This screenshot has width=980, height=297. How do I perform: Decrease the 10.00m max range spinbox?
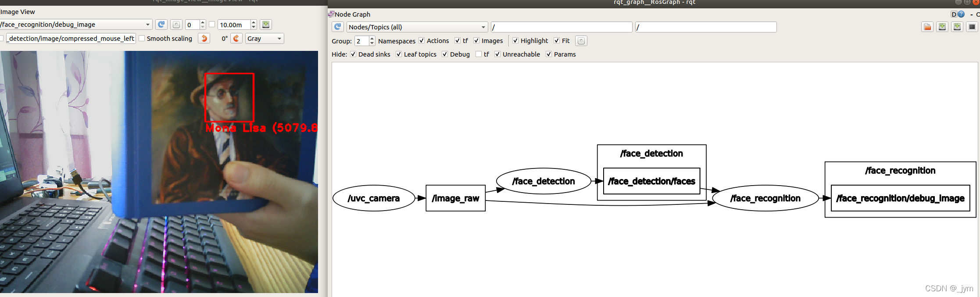click(254, 27)
